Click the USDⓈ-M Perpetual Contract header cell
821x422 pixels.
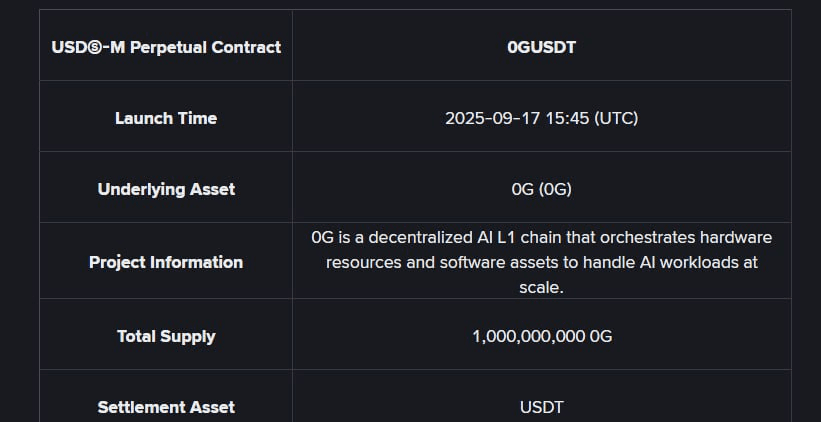point(166,47)
